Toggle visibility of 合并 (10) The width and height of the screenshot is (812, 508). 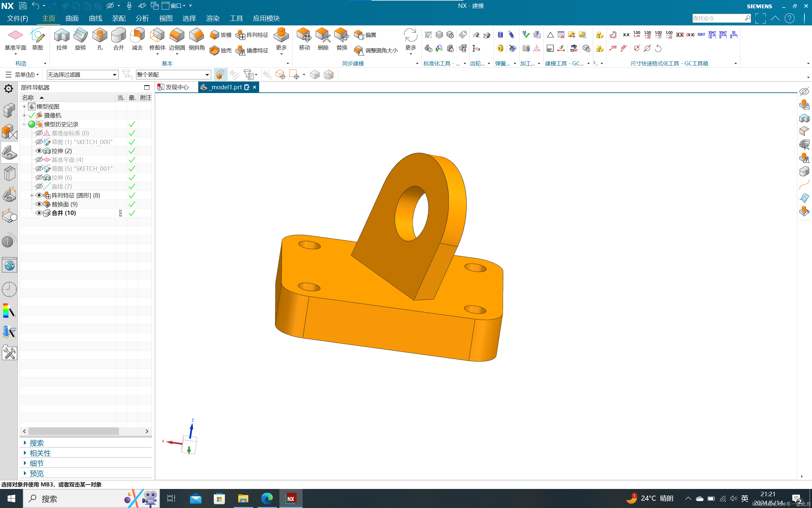[x=39, y=213]
